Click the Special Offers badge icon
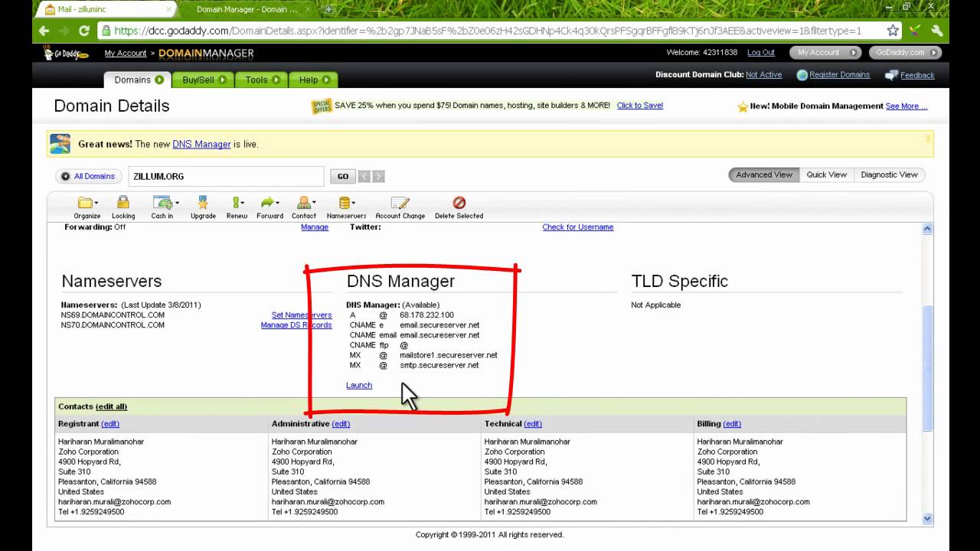980x551 pixels. [322, 106]
